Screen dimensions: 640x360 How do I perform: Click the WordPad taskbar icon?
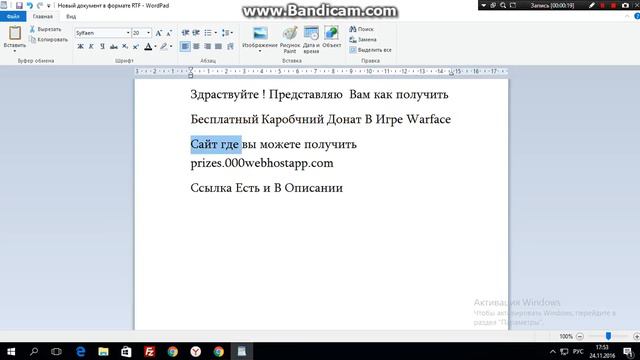click(x=242, y=351)
